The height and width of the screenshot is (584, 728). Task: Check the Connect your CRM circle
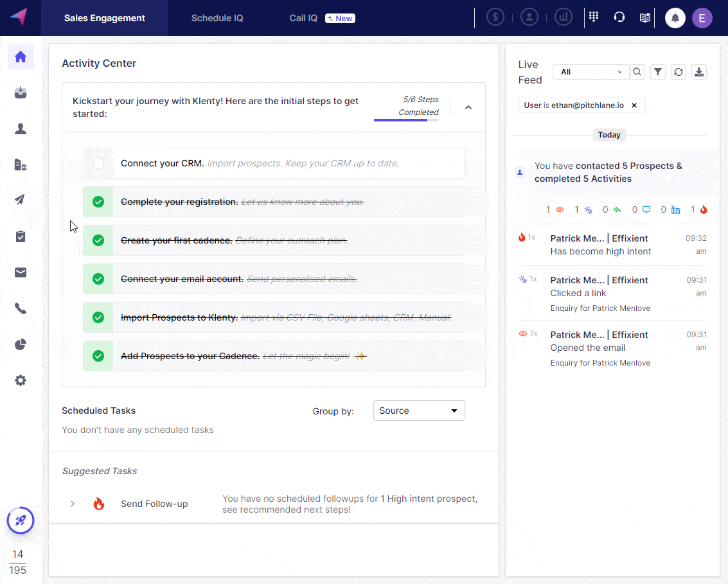tap(98, 163)
